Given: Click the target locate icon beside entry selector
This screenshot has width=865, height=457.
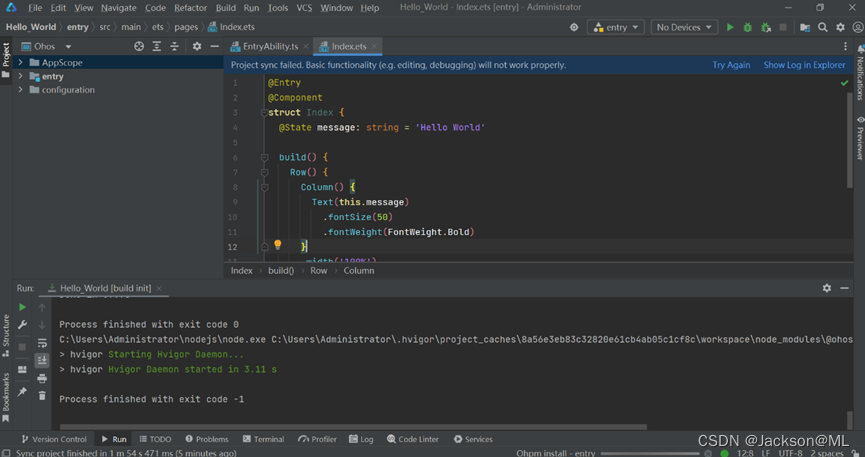Looking at the screenshot, I should [x=574, y=27].
